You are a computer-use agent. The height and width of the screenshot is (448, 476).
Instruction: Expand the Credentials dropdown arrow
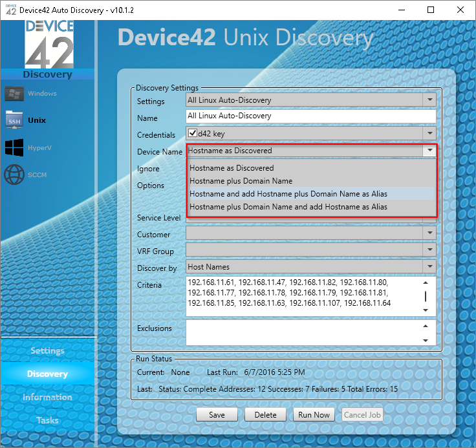[x=429, y=133]
